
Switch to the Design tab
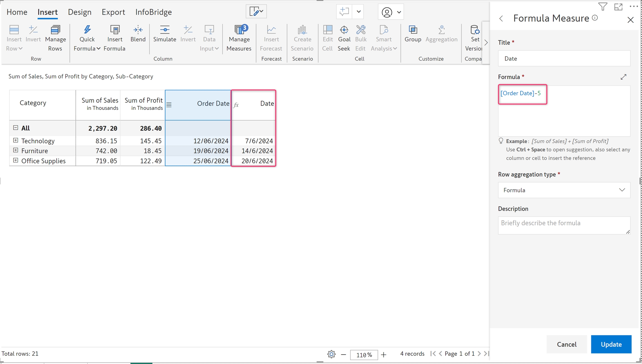pos(80,12)
